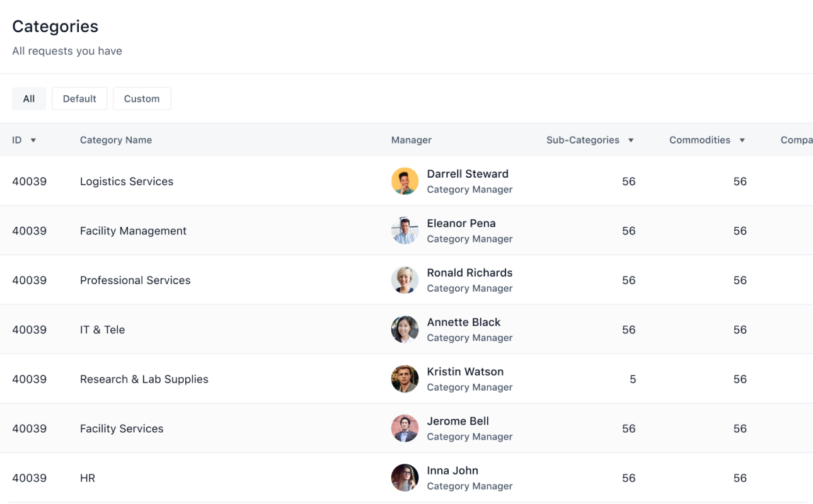Click Darrell Steward's avatar photo
This screenshot has width=813, height=504.
click(405, 181)
